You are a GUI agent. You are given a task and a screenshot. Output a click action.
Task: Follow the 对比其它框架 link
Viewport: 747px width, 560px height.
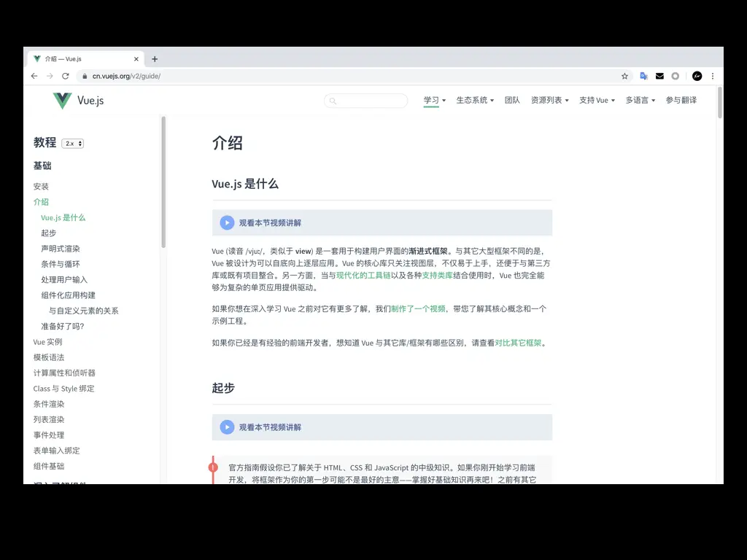[518, 343]
